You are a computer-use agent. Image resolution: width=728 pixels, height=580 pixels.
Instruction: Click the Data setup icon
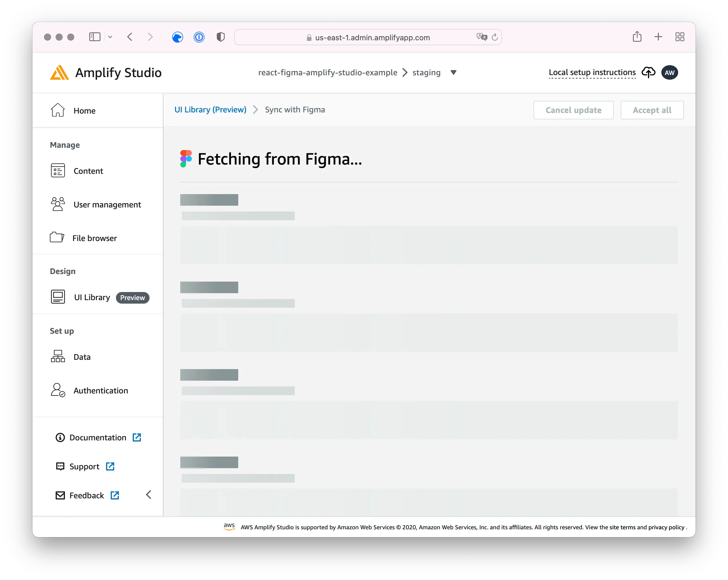[57, 357]
